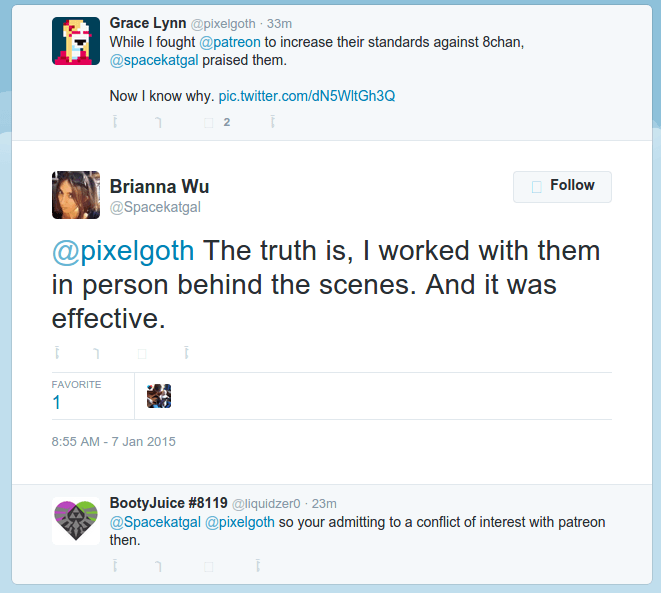The width and height of the screenshot is (661, 593).
Task: Favorite Grace Lynn's tweet showing count 2
Action: [x=209, y=123]
